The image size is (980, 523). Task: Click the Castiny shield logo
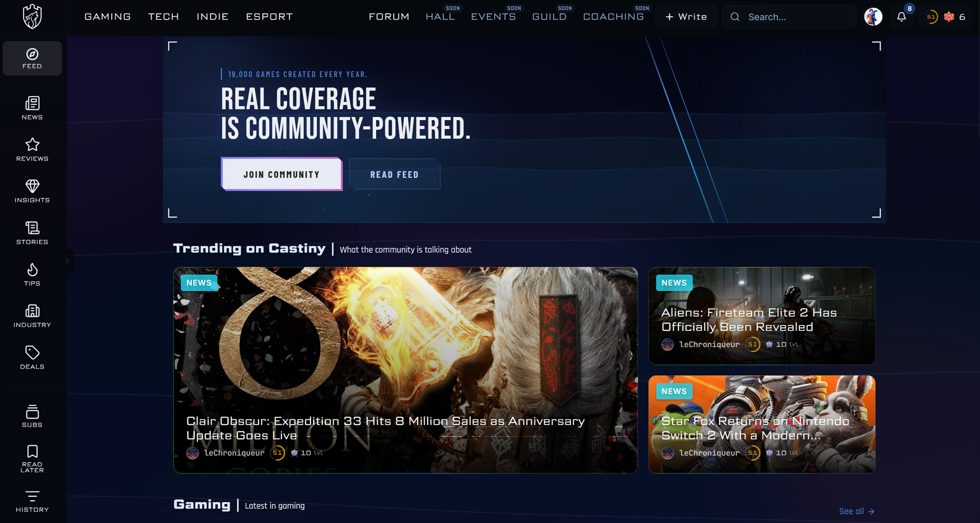pyautogui.click(x=32, y=16)
